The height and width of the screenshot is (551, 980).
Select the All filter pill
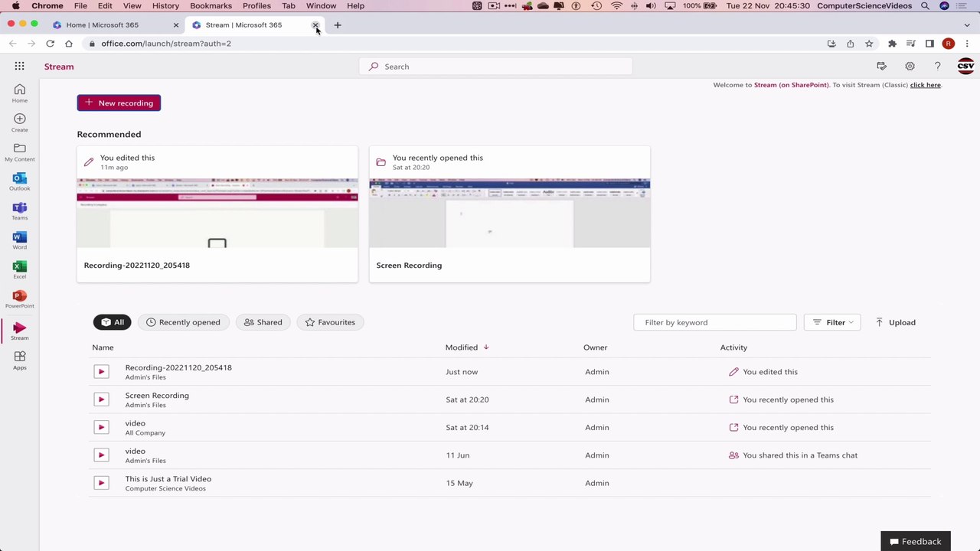113,322
